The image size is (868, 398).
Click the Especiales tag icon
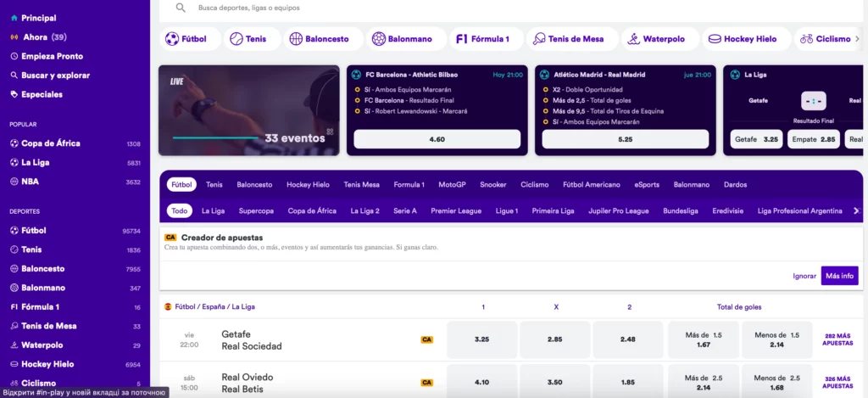coord(14,94)
